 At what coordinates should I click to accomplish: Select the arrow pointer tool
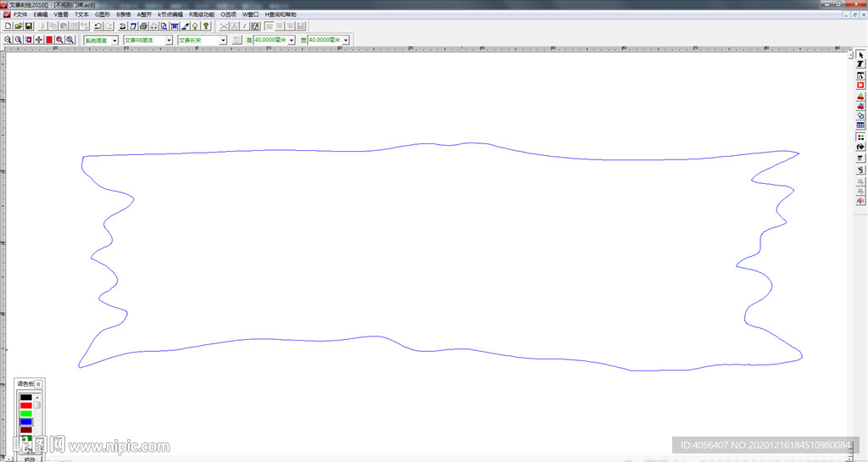(860, 54)
